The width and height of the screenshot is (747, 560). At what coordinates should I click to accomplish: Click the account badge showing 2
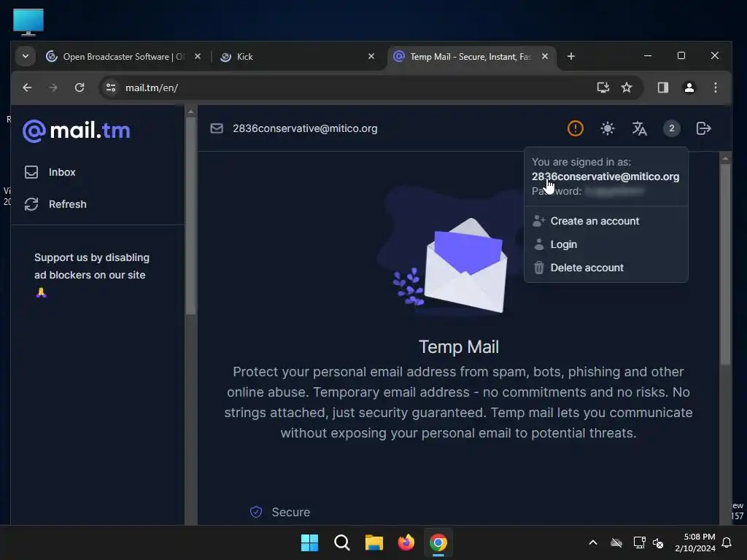[671, 128]
